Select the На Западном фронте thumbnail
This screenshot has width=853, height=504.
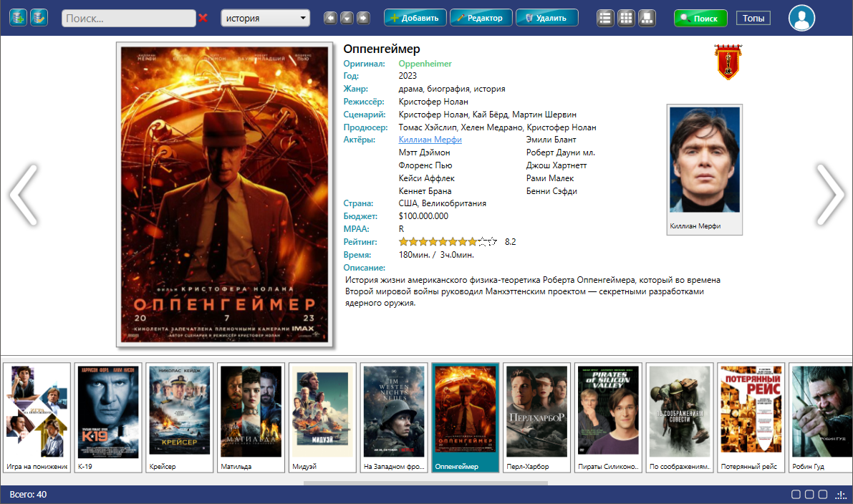coord(394,417)
